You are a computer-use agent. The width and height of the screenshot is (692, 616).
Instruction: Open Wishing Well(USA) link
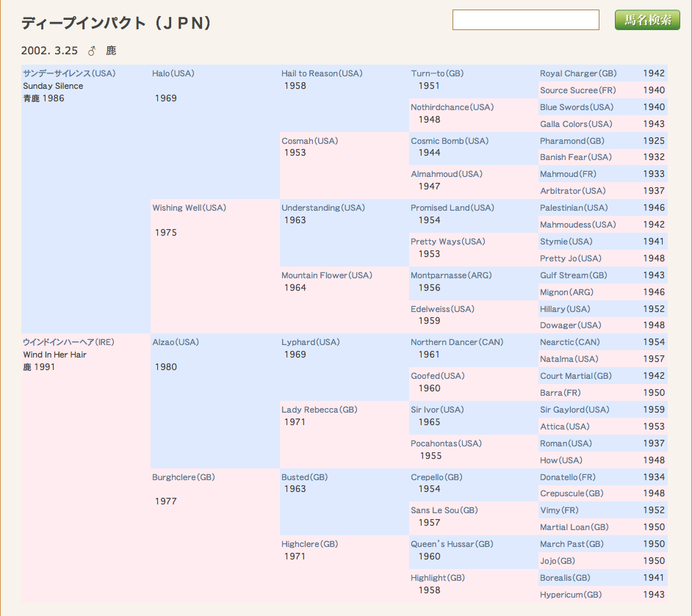189,208
